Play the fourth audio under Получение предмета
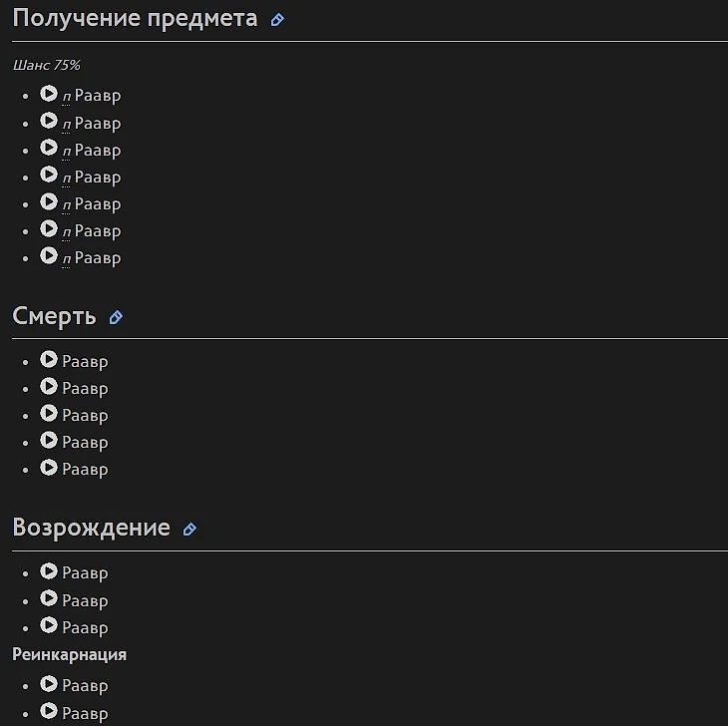This screenshot has height=726, width=728. pos(49,175)
